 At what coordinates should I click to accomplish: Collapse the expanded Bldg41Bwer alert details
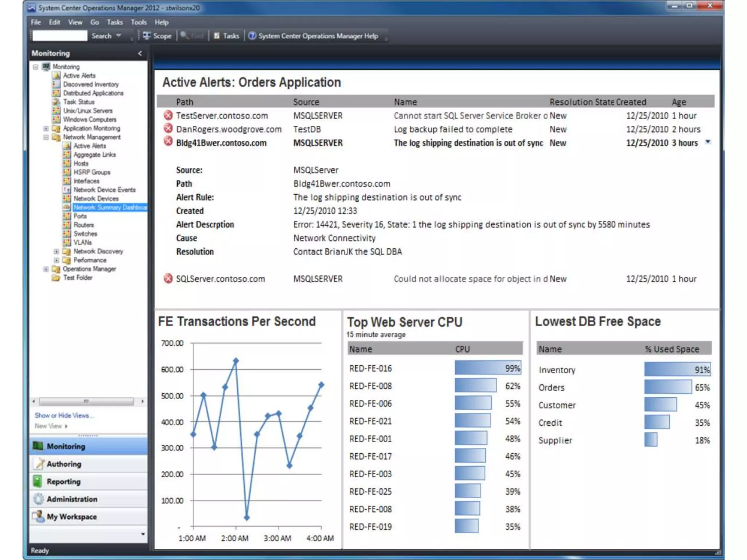click(708, 142)
